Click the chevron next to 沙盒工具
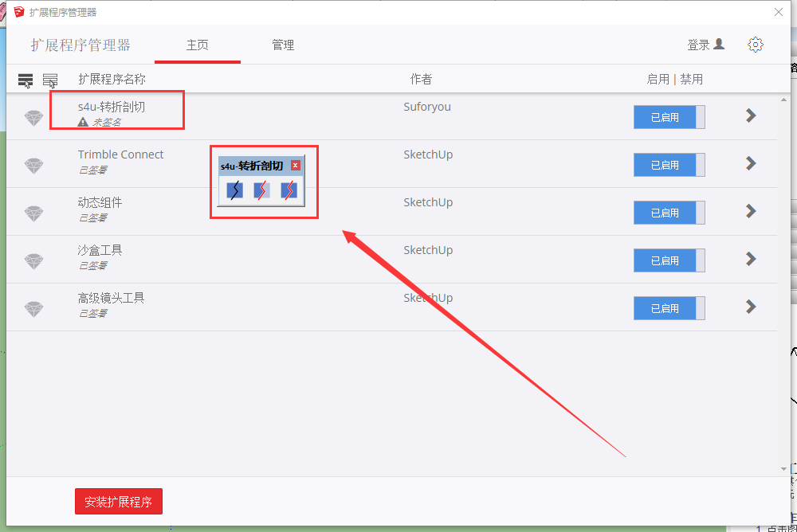 (x=750, y=260)
